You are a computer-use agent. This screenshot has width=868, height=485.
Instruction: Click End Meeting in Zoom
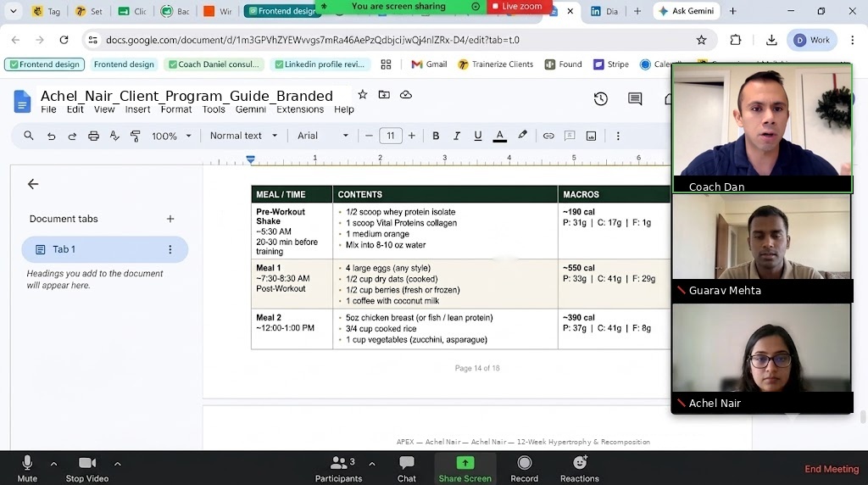point(832,469)
